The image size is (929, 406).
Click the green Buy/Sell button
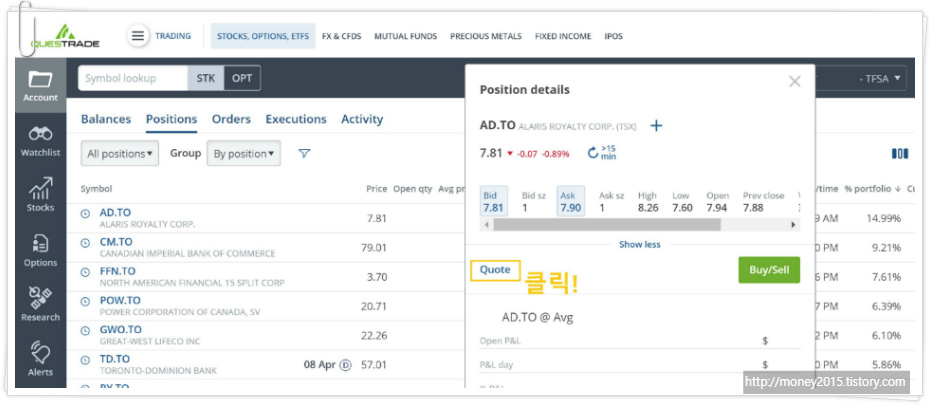pyautogui.click(x=769, y=270)
